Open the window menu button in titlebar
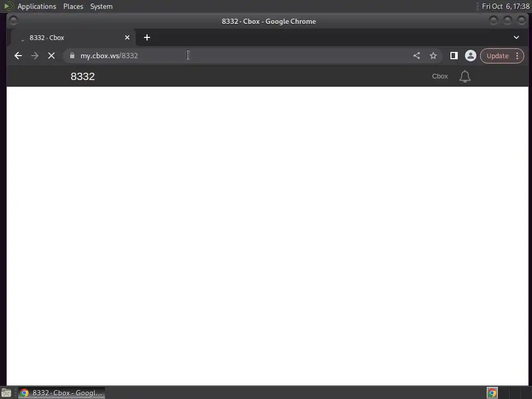532x399 pixels. (14, 21)
